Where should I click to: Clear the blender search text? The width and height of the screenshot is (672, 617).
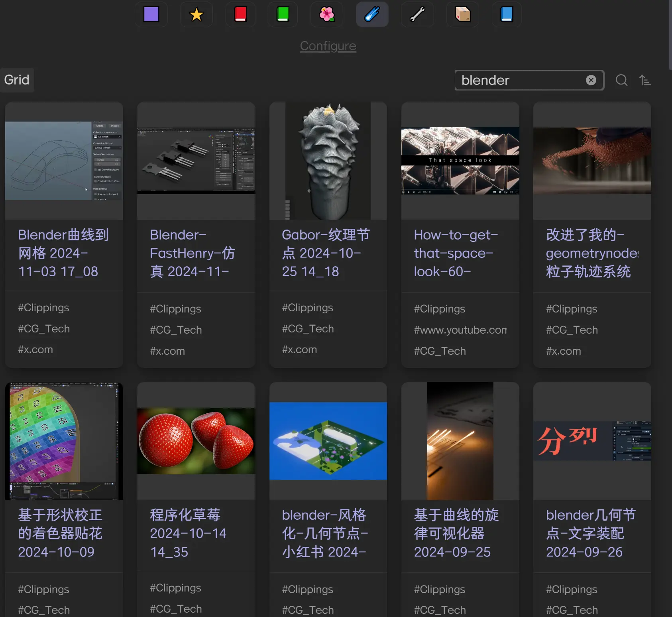coord(591,80)
